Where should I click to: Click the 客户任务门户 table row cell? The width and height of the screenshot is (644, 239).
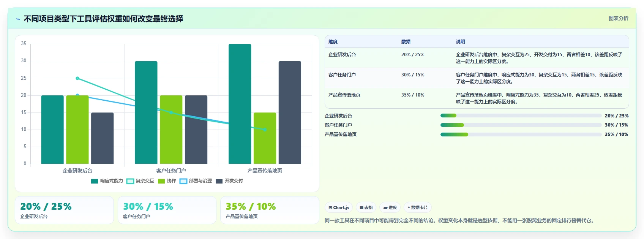[342, 75]
